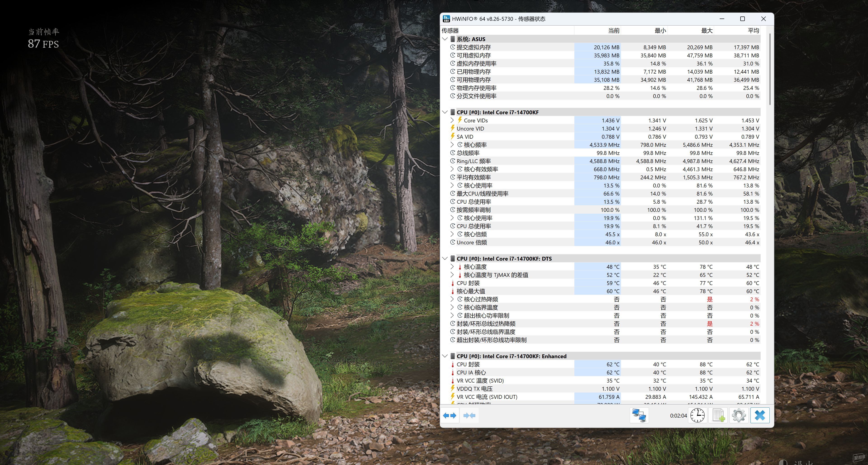This screenshot has height=465, width=868.
Task: Click the 最大 column header
Action: 690,31
